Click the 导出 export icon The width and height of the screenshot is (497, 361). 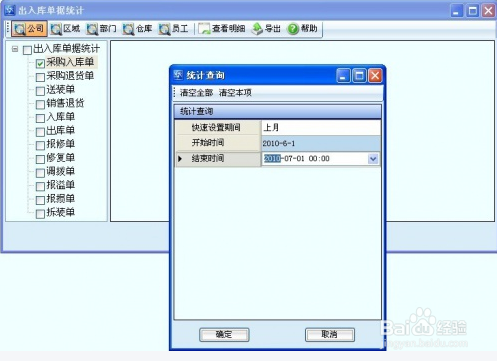pyautogui.click(x=266, y=29)
